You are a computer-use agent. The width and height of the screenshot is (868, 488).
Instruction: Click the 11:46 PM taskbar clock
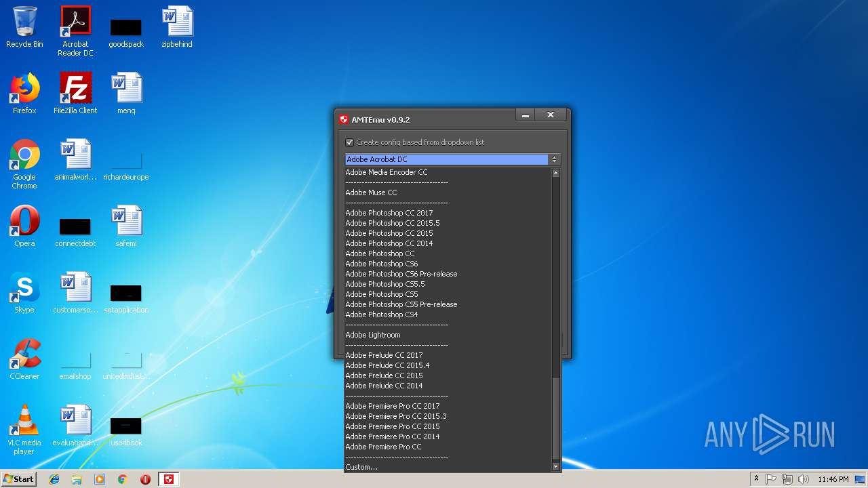[833, 479]
